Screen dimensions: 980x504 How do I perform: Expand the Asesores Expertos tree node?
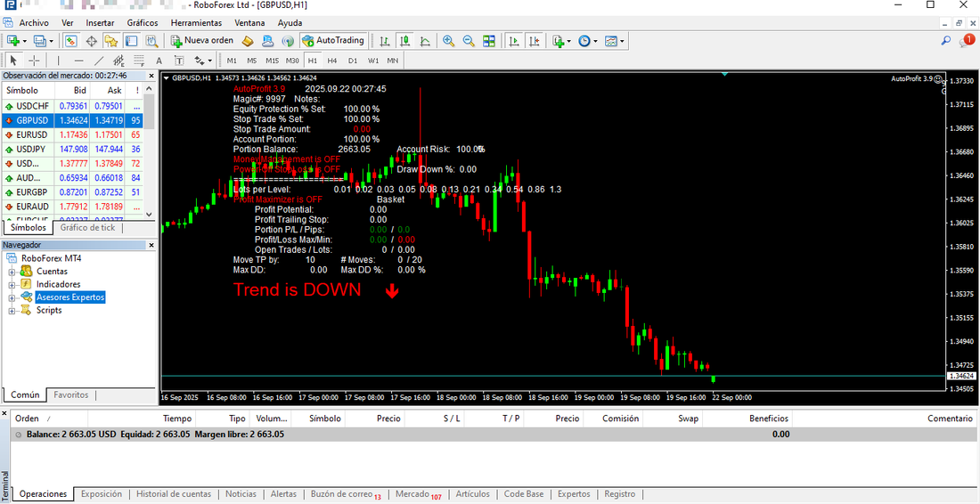click(12, 297)
